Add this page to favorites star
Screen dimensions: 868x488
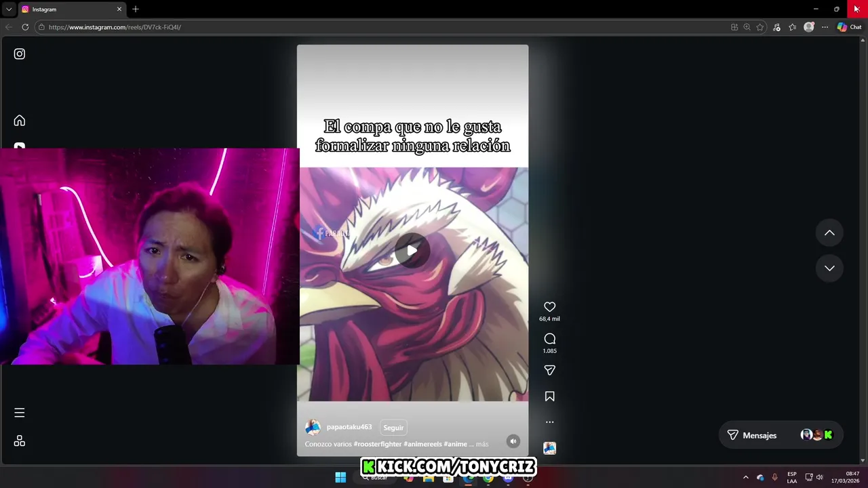760,27
